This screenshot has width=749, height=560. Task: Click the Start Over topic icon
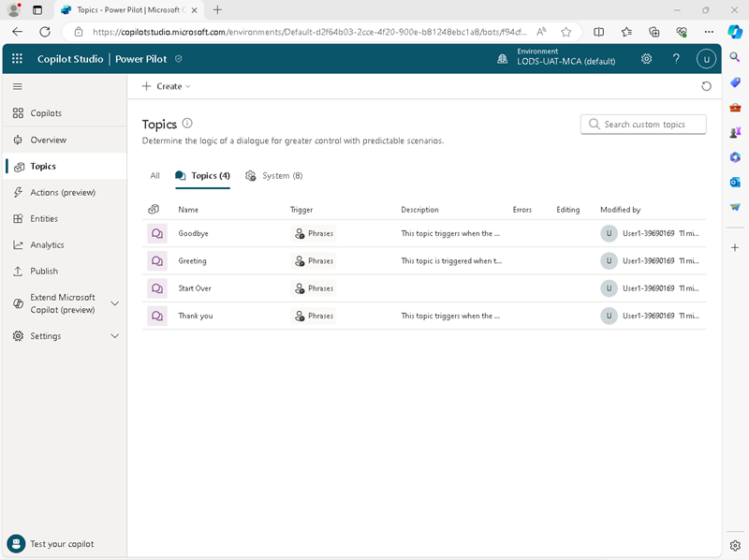point(157,288)
